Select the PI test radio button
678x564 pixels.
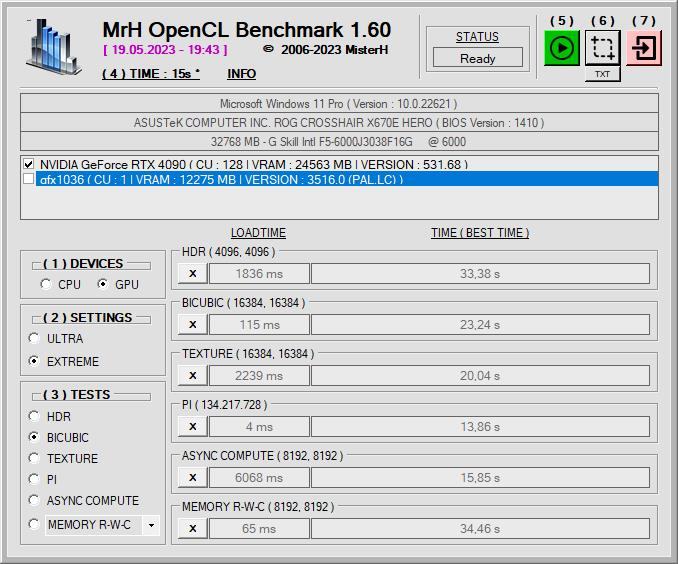click(34, 479)
